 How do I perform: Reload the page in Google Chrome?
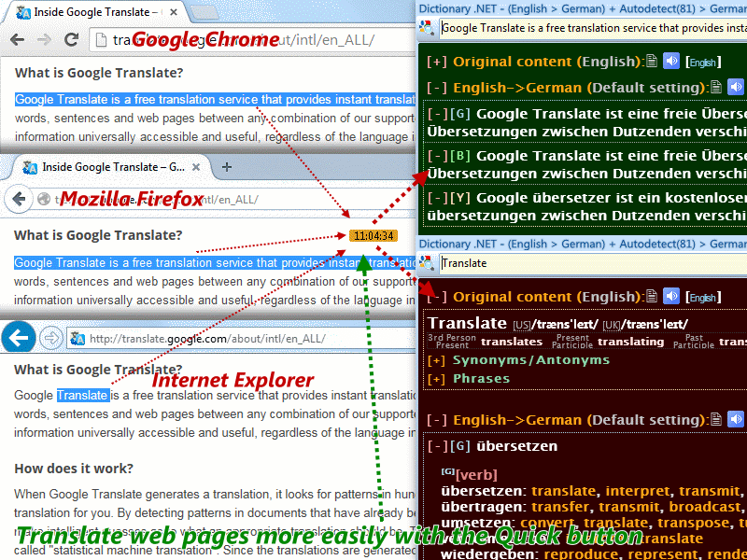[72, 39]
